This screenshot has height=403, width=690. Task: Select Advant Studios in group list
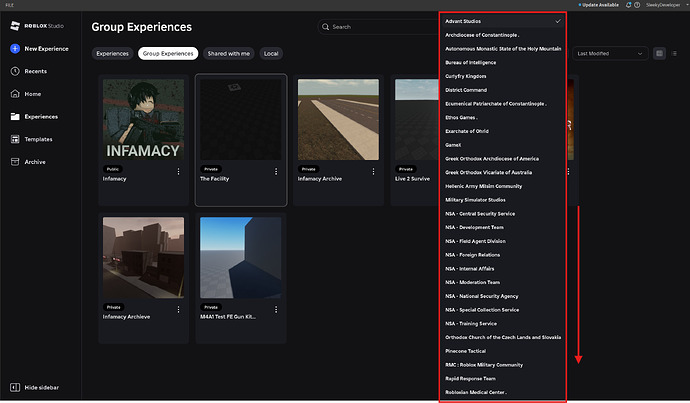pos(503,21)
